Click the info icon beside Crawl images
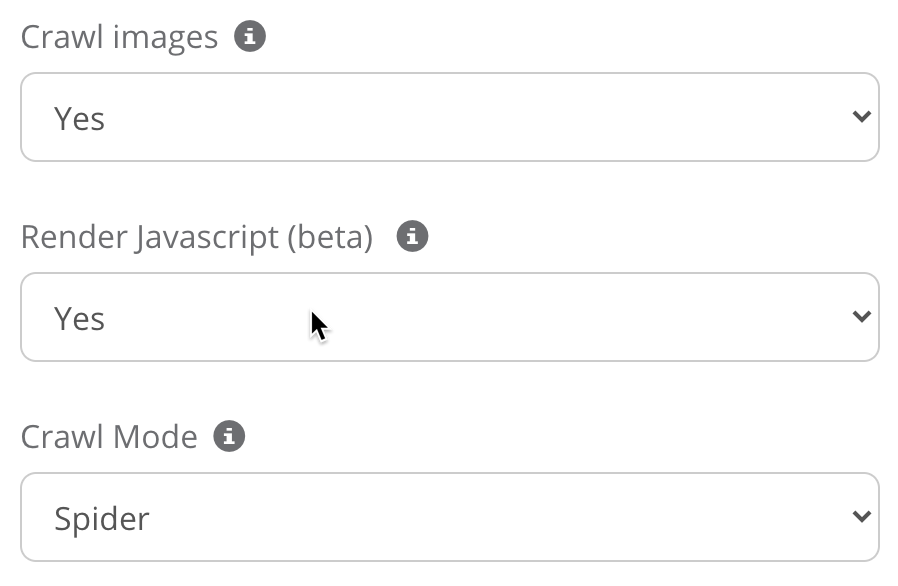 coord(250,37)
